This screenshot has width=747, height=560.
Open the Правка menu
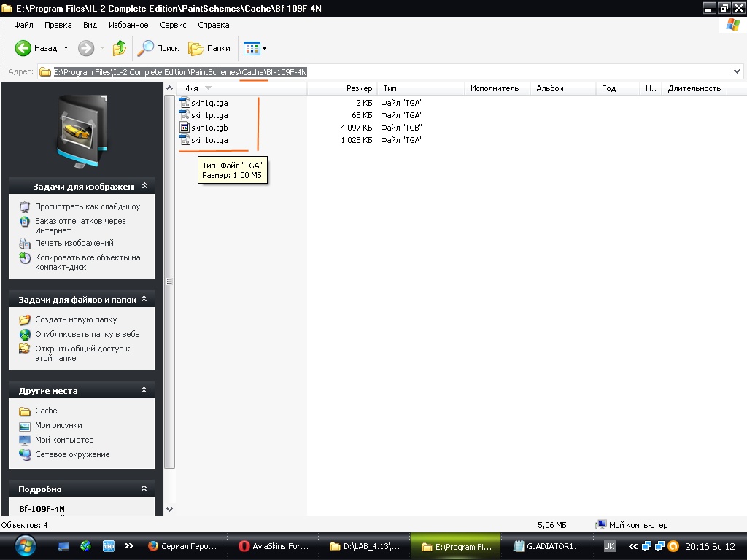coord(58,25)
